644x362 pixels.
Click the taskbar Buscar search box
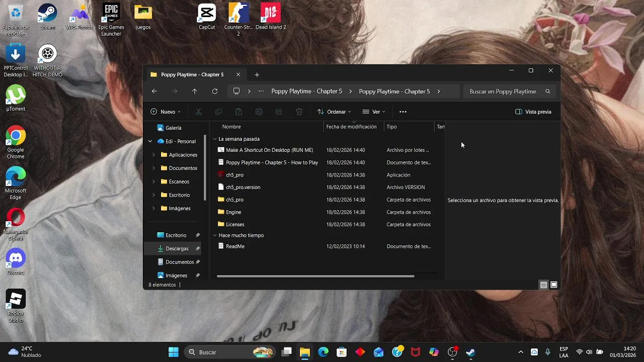pyautogui.click(x=231, y=352)
